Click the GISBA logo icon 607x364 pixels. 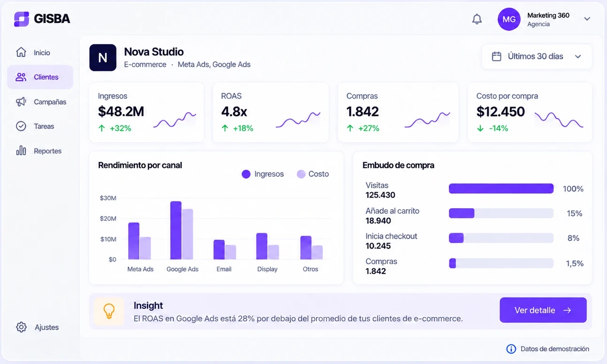[22, 19]
